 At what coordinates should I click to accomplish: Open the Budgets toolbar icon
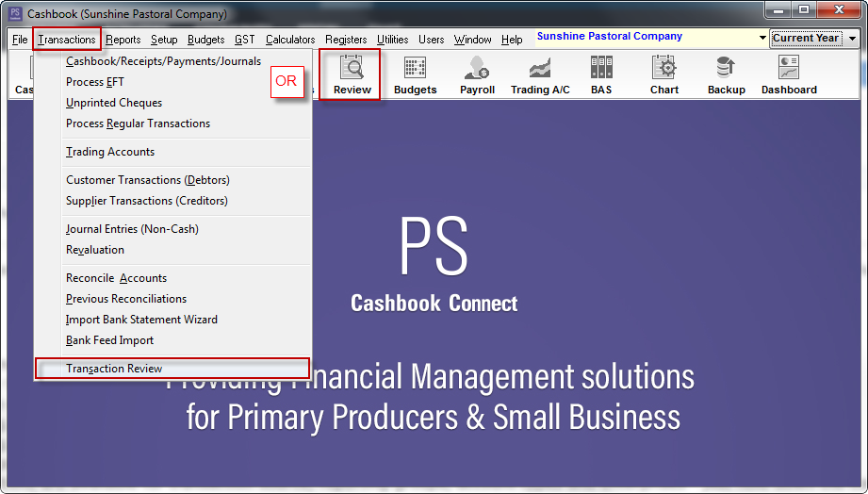[x=416, y=74]
